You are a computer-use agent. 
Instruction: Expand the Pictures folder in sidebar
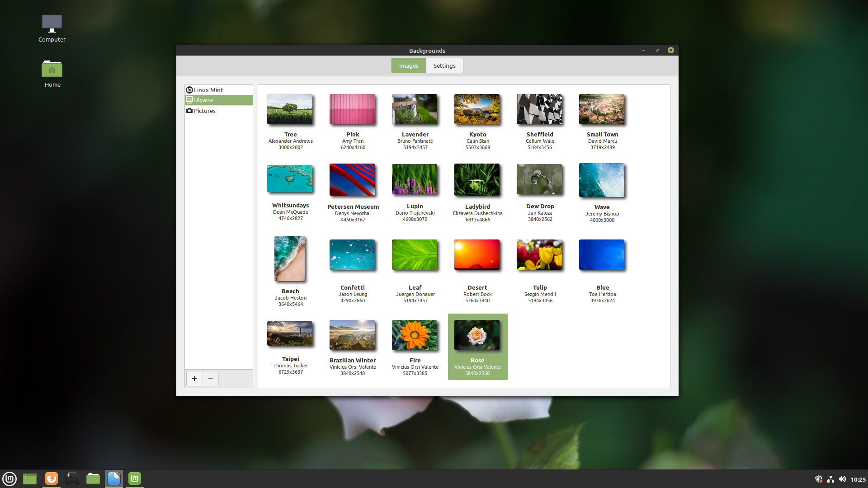[205, 110]
